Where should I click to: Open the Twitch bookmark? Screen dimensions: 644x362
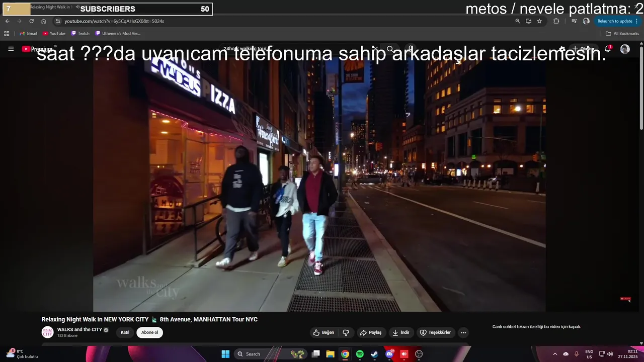coord(80,34)
